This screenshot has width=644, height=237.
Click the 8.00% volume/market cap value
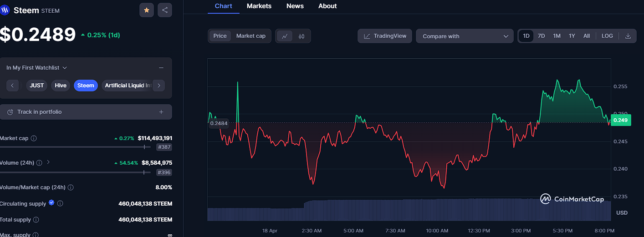pyautogui.click(x=164, y=187)
